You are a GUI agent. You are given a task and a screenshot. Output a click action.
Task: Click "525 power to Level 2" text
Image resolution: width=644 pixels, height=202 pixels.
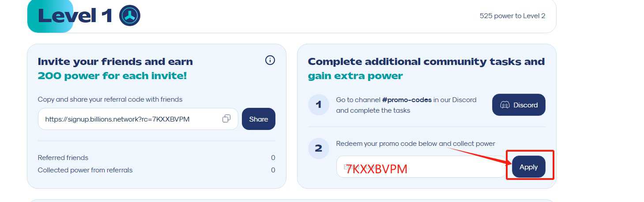point(512,16)
